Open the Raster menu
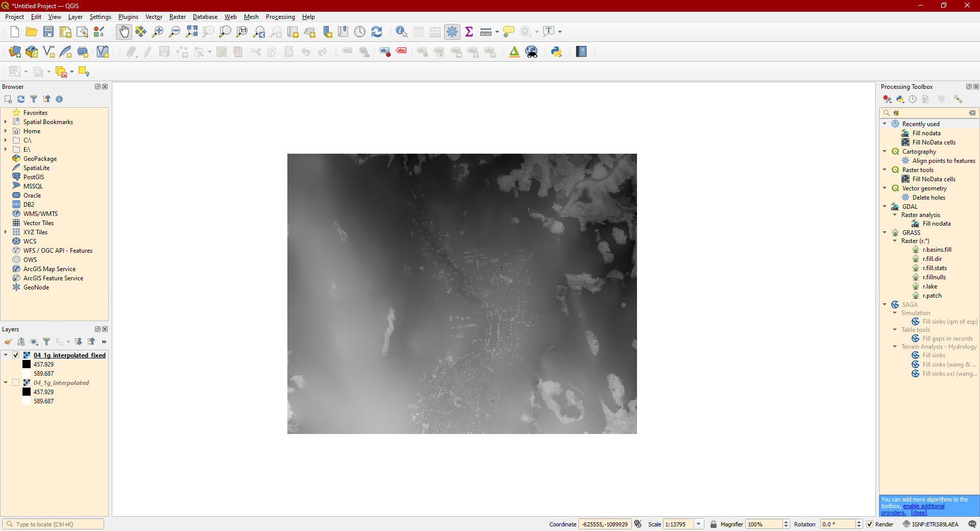The height and width of the screenshot is (531, 980). click(177, 17)
